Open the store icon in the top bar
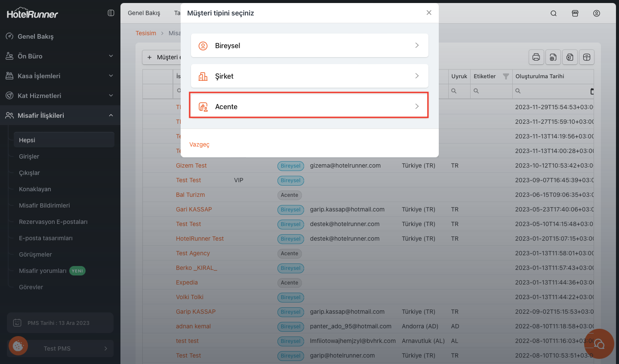 click(575, 13)
